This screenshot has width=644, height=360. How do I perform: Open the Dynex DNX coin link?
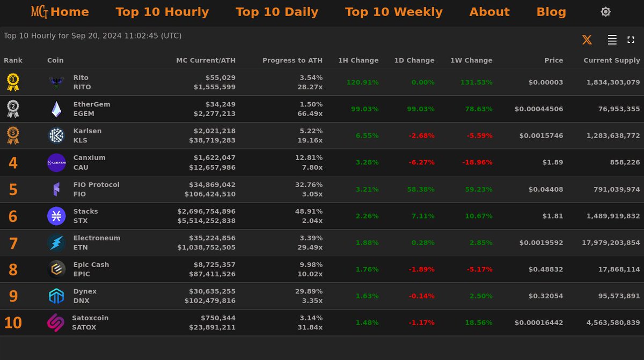85,296
